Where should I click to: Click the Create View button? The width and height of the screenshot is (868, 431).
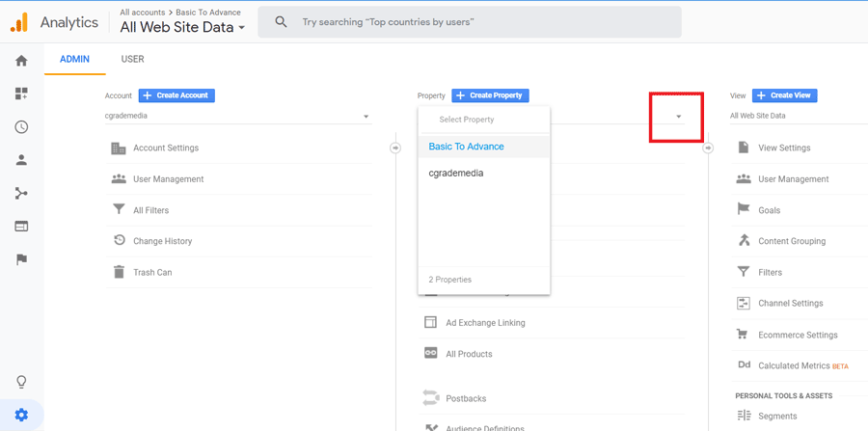point(784,95)
